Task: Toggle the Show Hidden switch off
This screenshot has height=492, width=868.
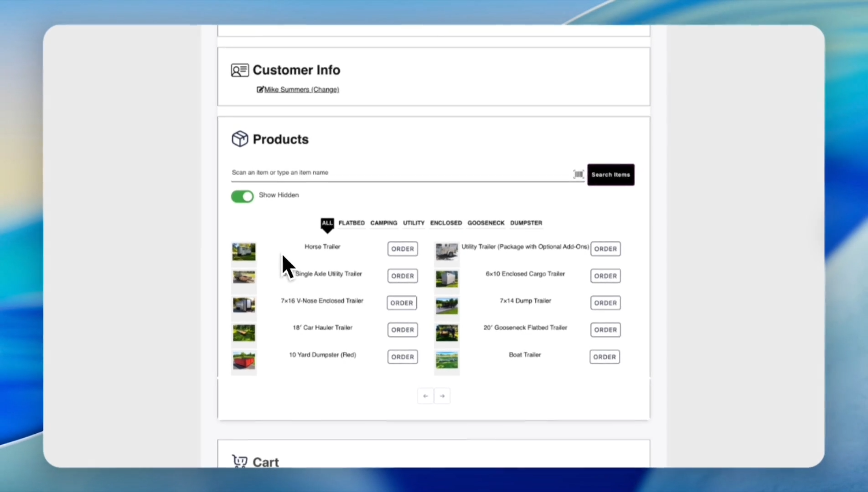Action: tap(242, 196)
